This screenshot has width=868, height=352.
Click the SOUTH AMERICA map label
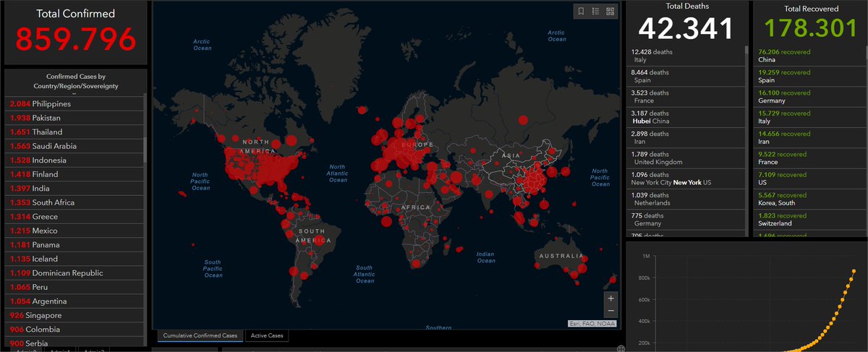pos(313,235)
